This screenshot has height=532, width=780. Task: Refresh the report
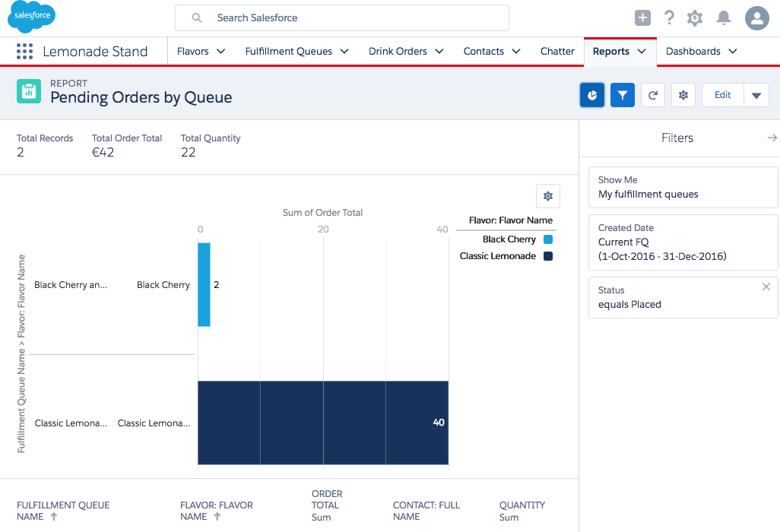pyautogui.click(x=653, y=95)
